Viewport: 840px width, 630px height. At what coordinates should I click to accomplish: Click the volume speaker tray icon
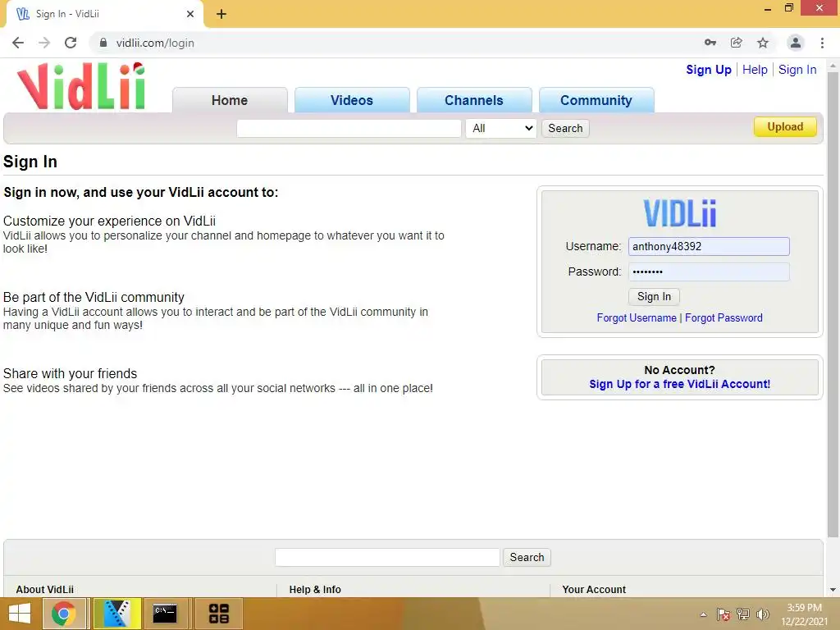tap(762, 614)
